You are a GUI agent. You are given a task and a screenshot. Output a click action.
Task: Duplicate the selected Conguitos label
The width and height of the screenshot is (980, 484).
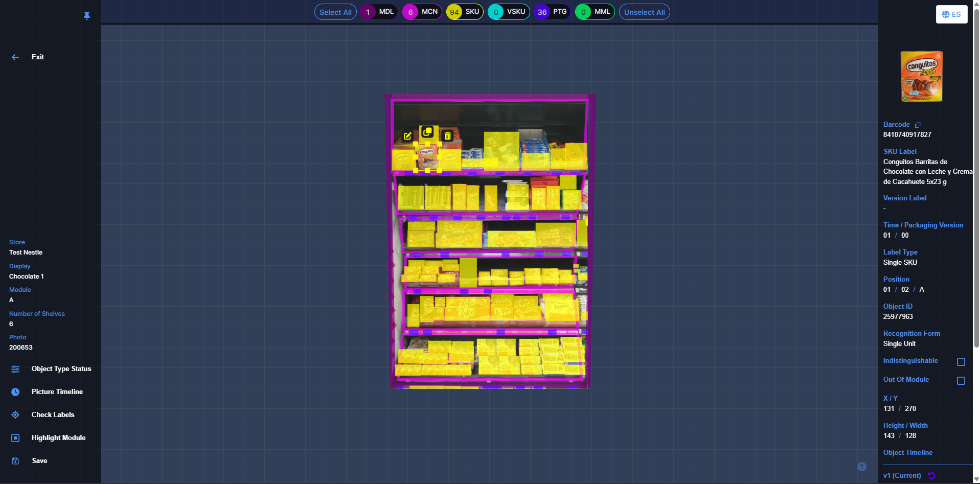pos(427,132)
